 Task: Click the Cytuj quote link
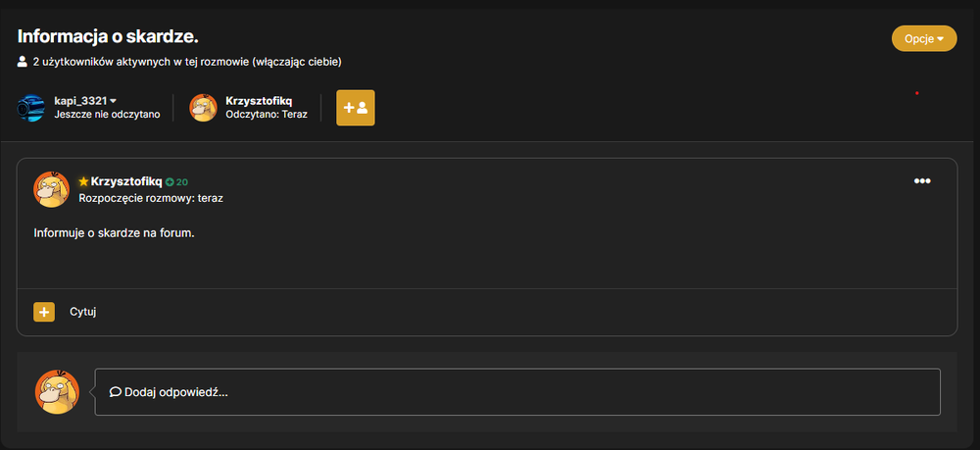[83, 312]
